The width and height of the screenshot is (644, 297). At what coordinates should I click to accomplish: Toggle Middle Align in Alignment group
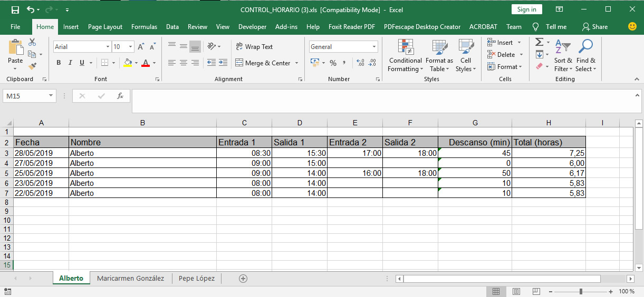[x=184, y=46]
